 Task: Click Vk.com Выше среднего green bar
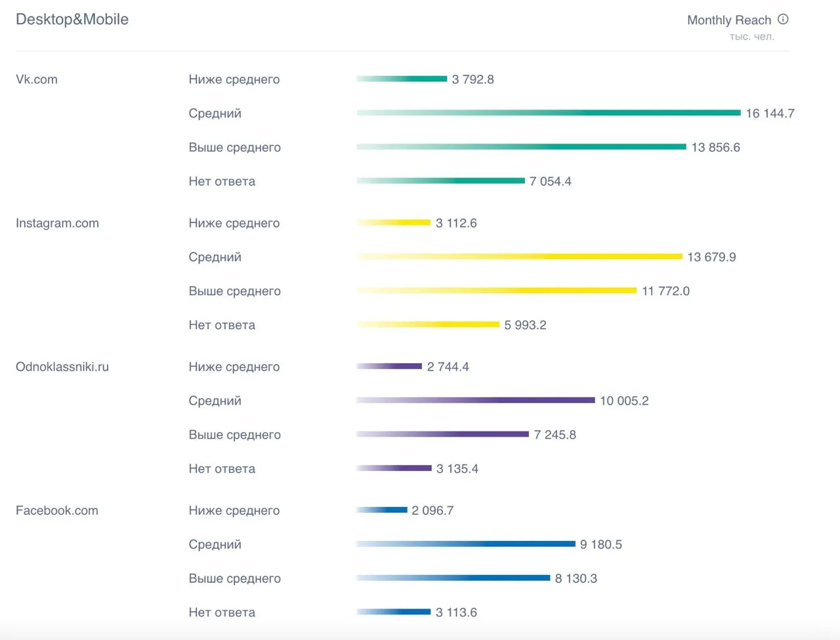(x=521, y=147)
